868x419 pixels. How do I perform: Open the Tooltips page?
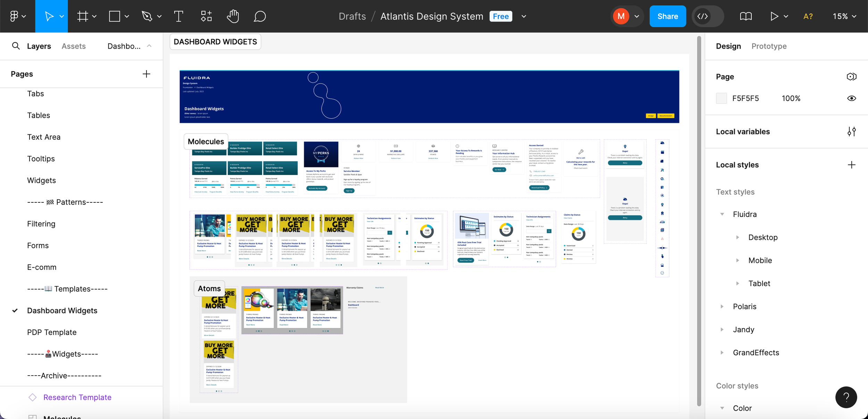41,159
